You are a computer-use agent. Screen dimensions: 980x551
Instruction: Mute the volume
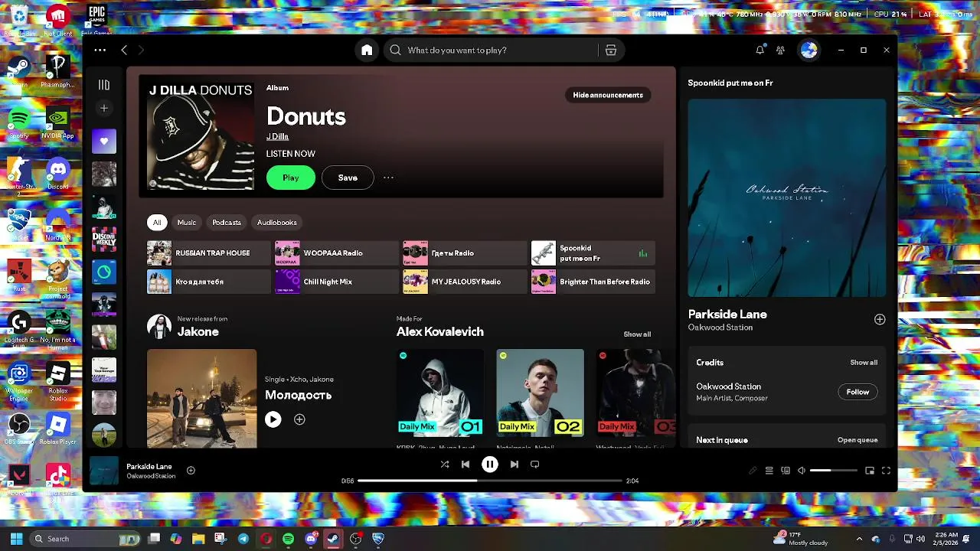(x=802, y=471)
